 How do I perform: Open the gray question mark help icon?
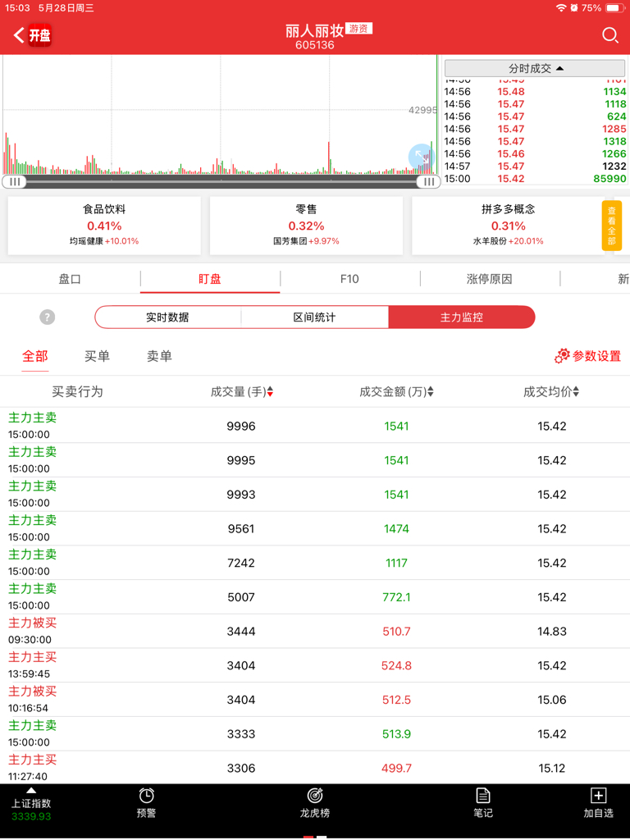(47, 317)
